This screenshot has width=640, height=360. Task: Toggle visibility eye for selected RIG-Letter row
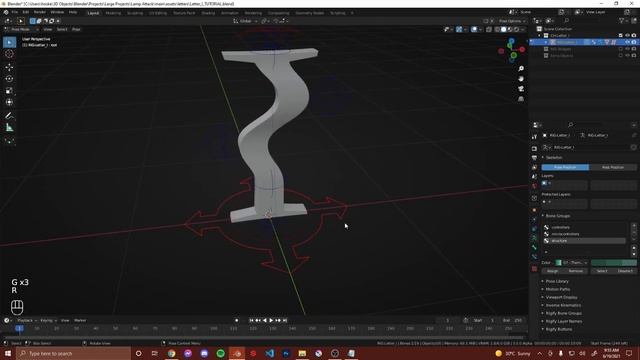coord(628,42)
